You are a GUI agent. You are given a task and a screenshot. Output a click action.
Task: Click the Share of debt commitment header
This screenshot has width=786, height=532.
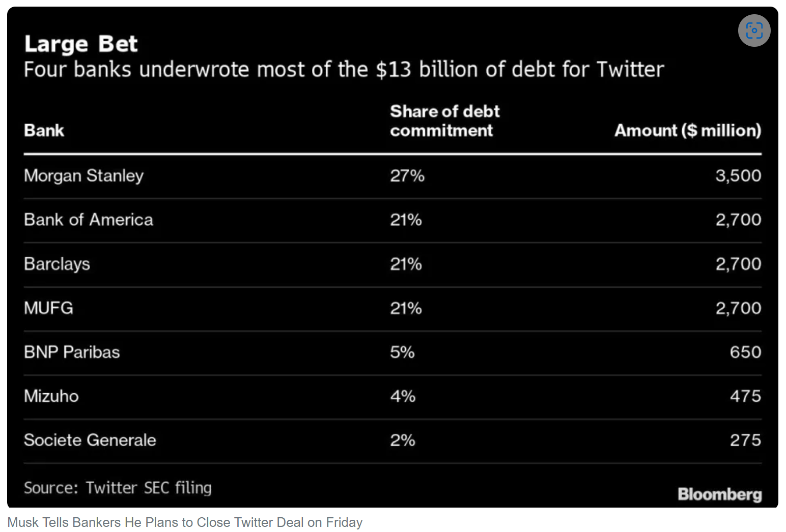(445, 121)
